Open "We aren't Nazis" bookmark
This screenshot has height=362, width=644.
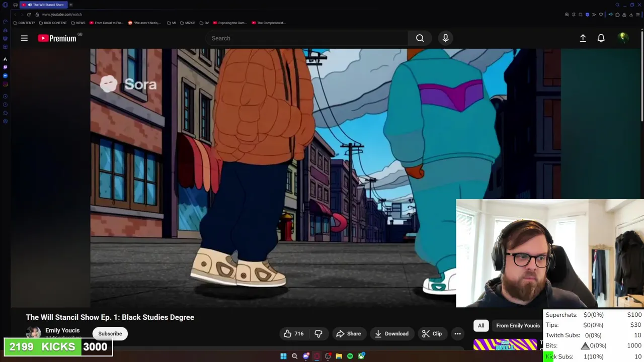145,23
